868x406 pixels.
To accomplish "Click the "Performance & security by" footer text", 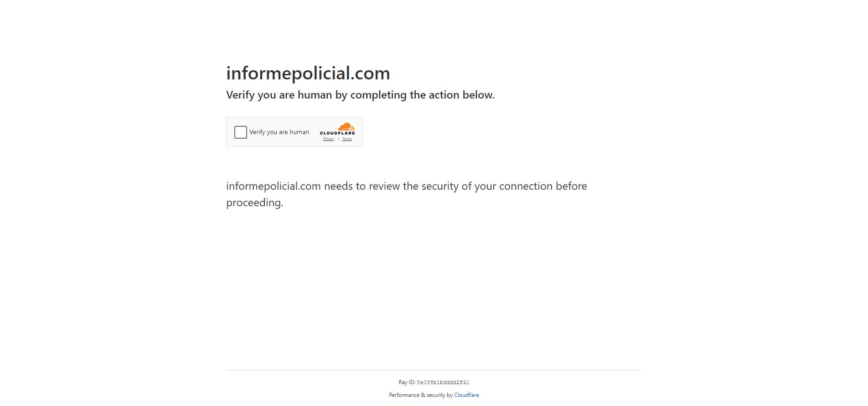I will 420,395.
